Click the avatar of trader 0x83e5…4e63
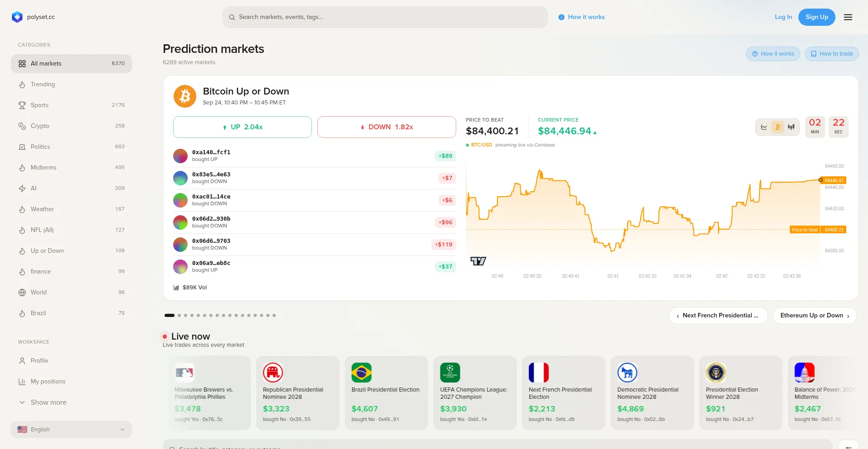This screenshot has width=868, height=449. [x=180, y=178]
